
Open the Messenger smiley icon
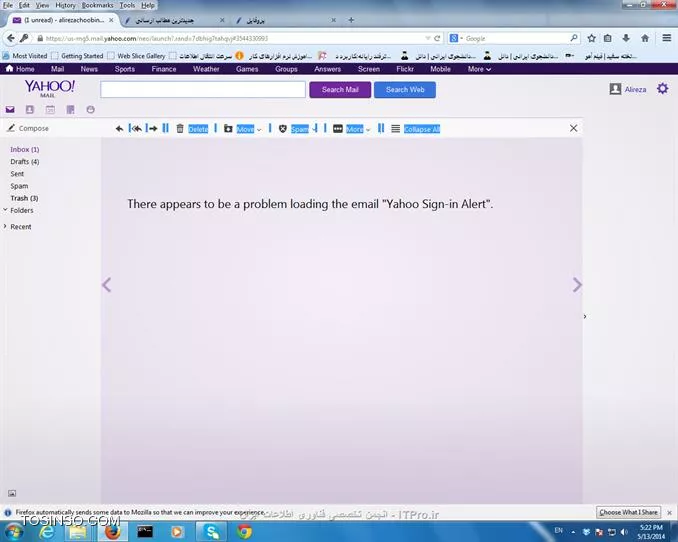tap(90, 110)
